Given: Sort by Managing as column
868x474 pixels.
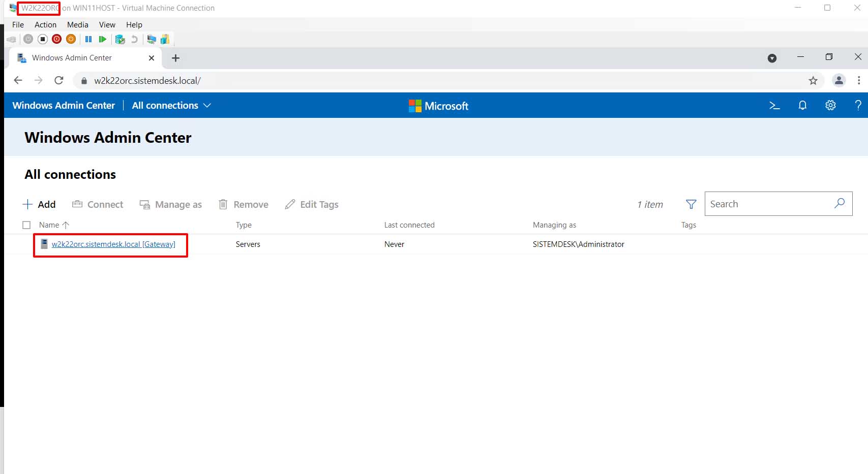Looking at the screenshot, I should coord(554,225).
